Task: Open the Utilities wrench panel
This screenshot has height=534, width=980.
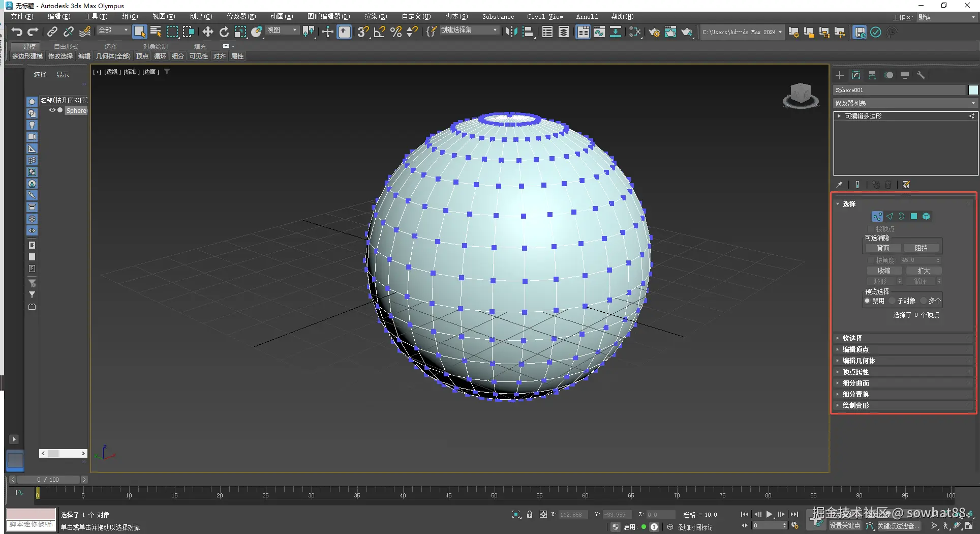Action: coord(921,75)
